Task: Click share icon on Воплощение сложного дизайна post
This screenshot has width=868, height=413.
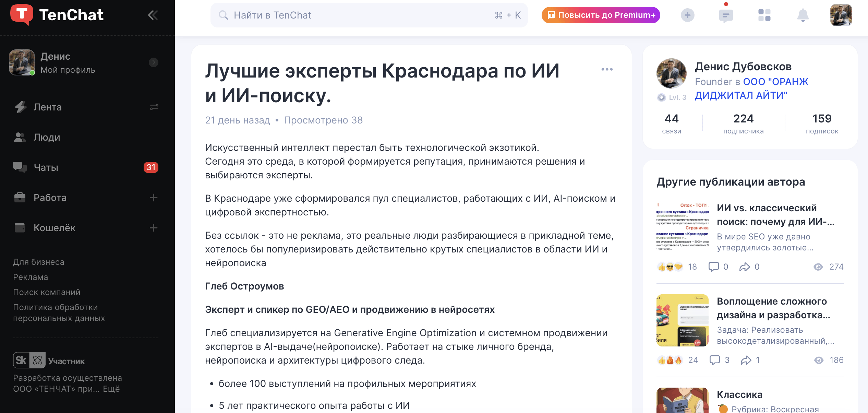Action: pyautogui.click(x=746, y=360)
